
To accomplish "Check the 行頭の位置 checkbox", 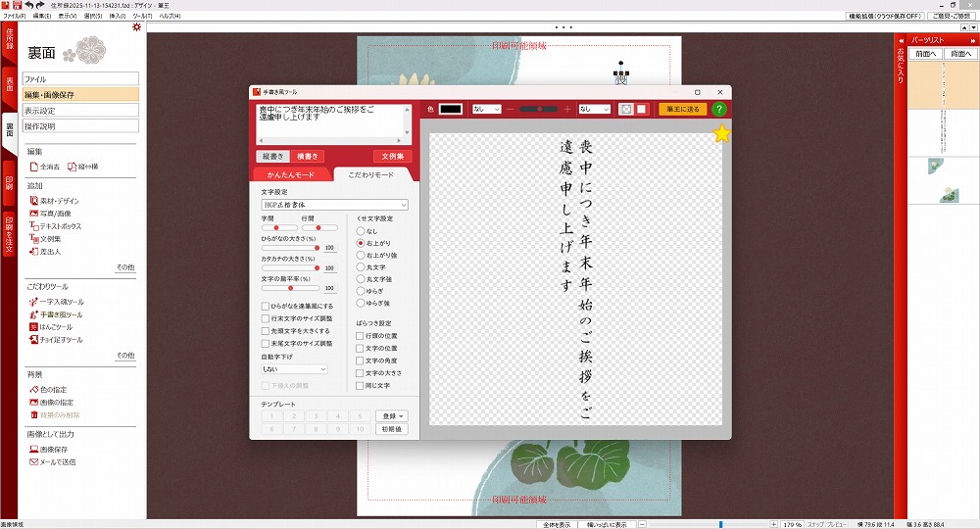I will tap(360, 336).
